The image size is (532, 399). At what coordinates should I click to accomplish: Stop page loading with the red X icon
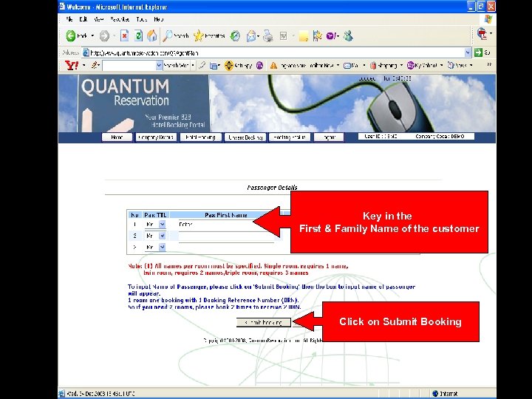pos(125,35)
